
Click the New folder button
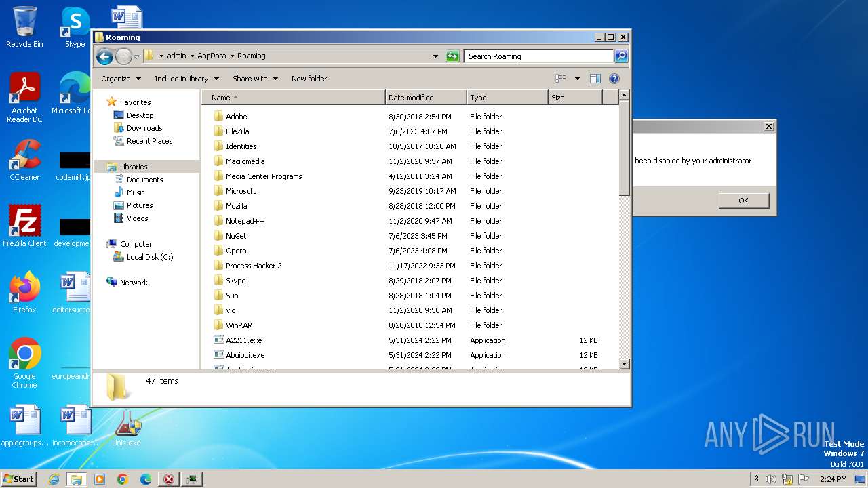[x=309, y=79]
